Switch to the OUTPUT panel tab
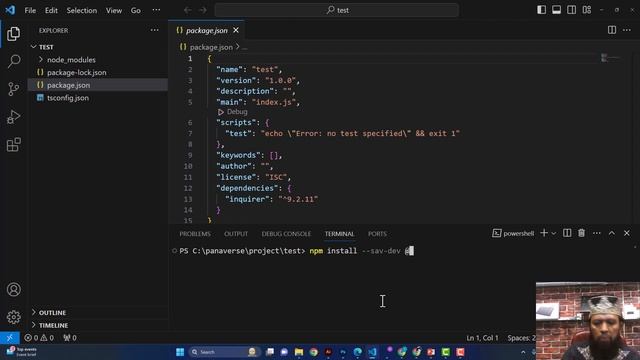640x360 pixels. [x=236, y=234]
